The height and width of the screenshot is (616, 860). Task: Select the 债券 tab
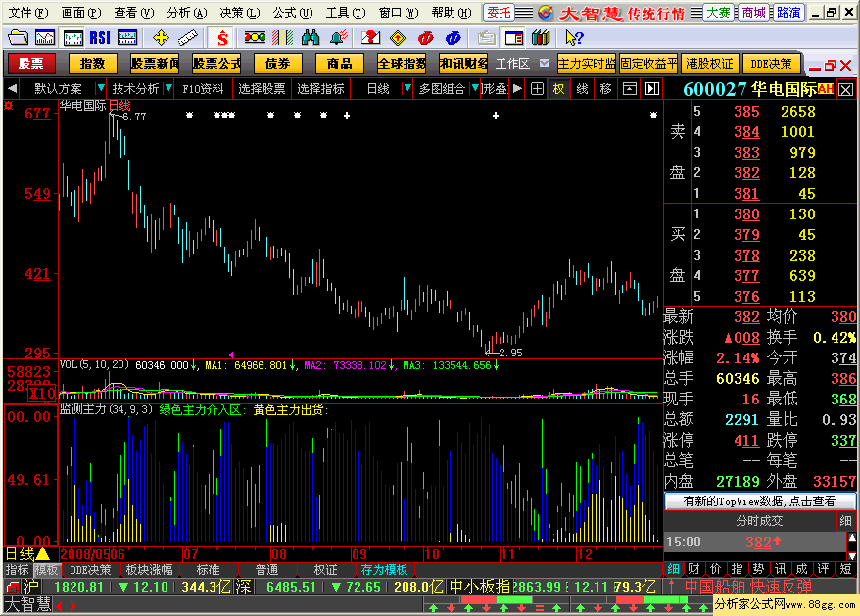point(277,64)
